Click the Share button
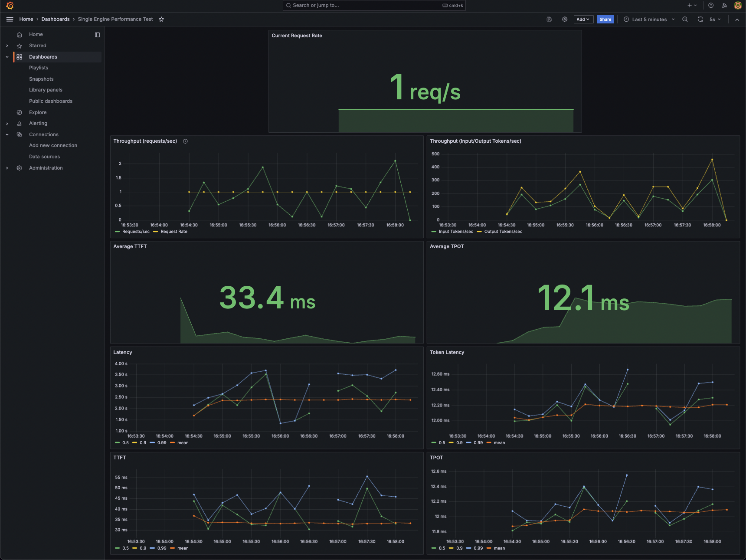The width and height of the screenshot is (746, 560). click(x=605, y=19)
